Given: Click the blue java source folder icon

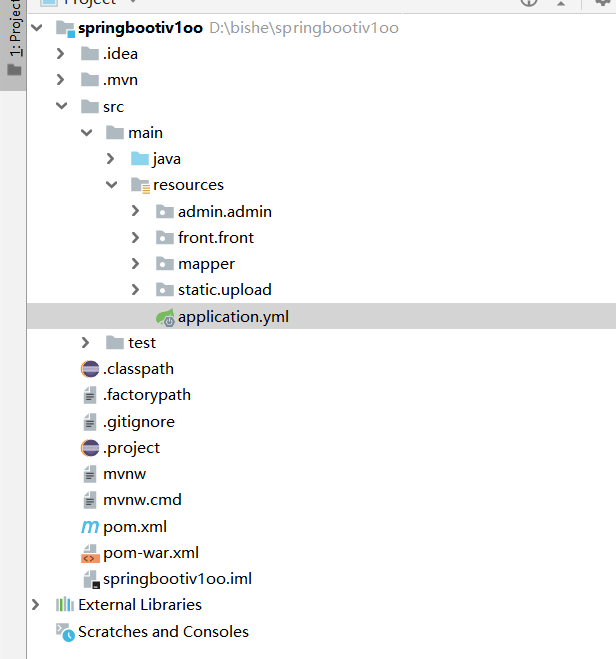Looking at the screenshot, I should [140, 159].
